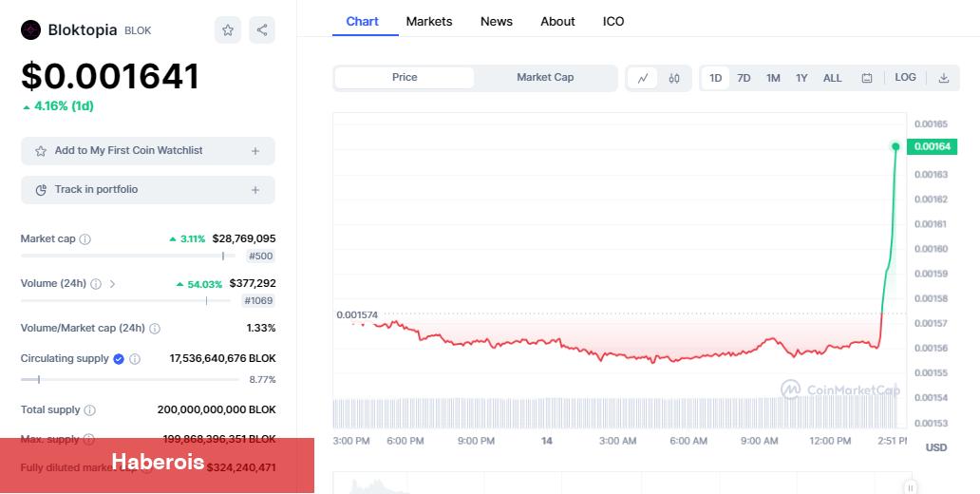Screen dimensions: 980x494
Task: Click the volume bars under chart
Action: 615,412
